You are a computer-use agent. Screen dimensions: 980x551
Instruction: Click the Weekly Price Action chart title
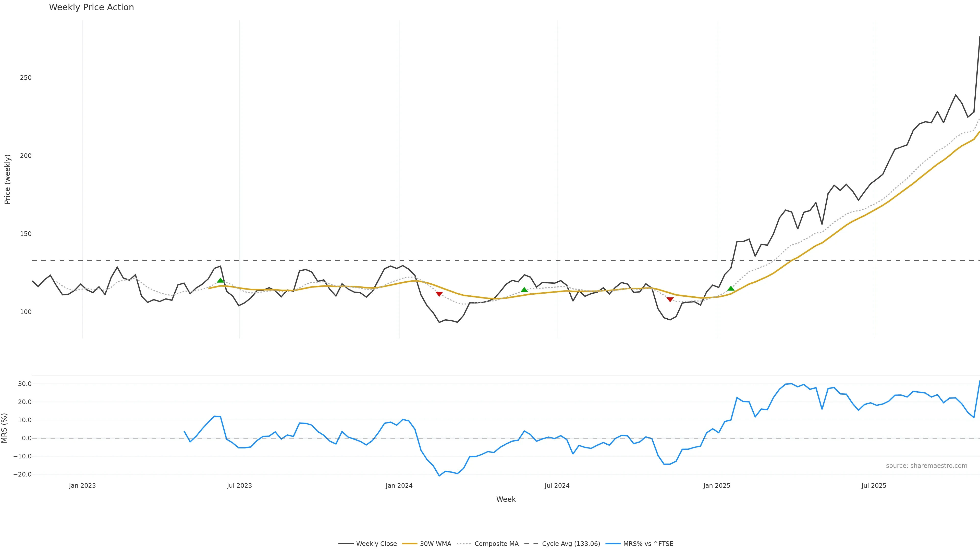point(91,7)
